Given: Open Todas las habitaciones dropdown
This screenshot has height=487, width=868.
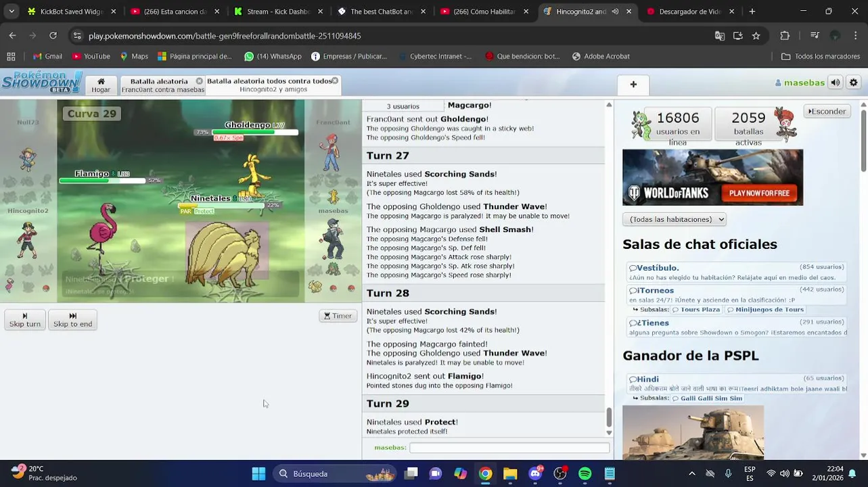Looking at the screenshot, I should coord(675,219).
